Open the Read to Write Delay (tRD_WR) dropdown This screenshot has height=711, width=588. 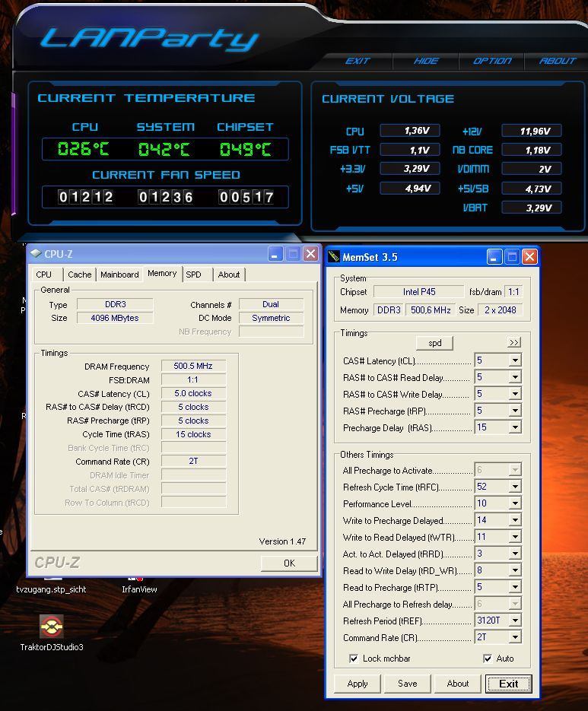515,571
